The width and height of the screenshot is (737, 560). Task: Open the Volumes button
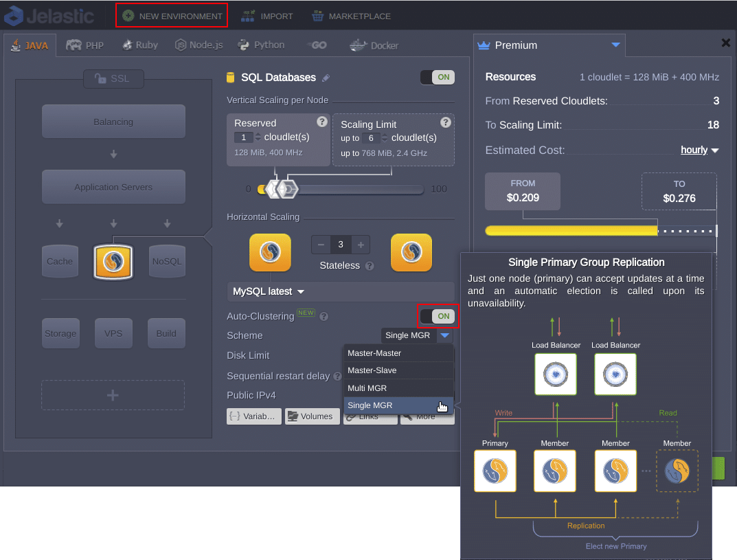(312, 416)
